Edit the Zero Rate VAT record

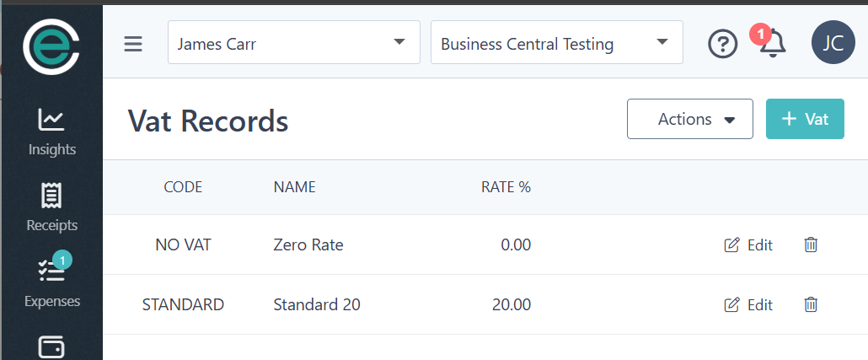pyautogui.click(x=748, y=245)
